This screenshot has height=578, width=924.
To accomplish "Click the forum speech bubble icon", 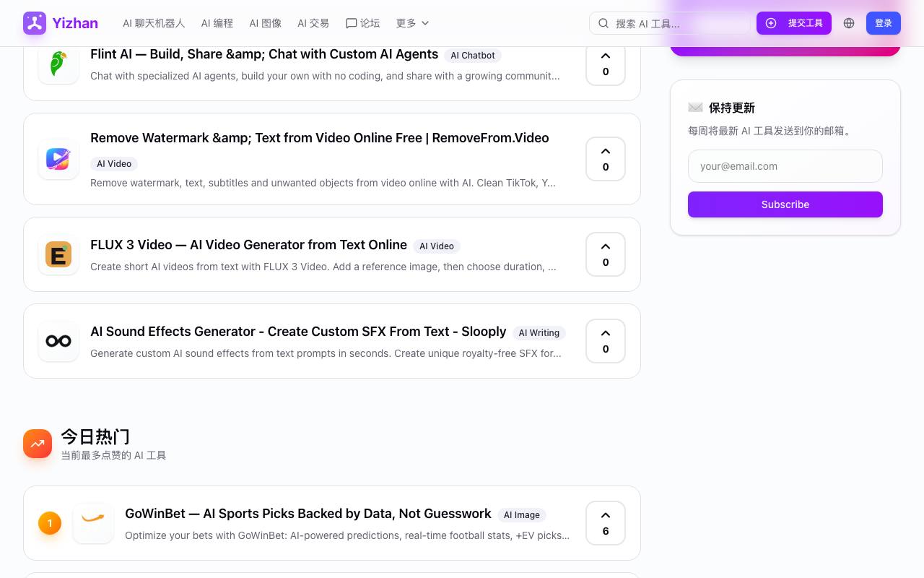I will point(352,23).
